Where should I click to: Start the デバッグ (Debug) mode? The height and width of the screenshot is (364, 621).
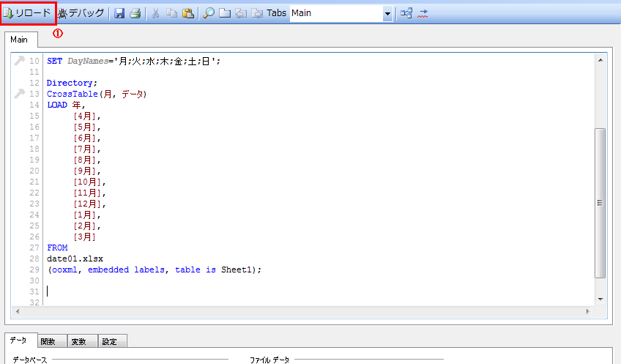tap(81, 13)
